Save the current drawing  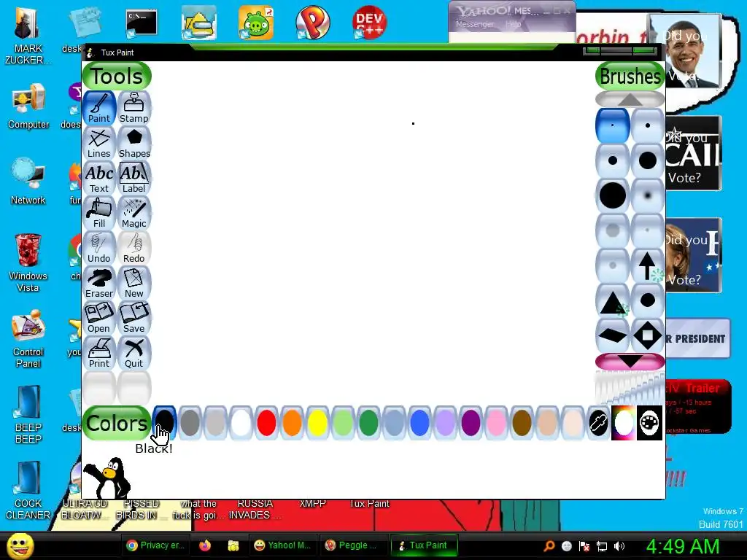coord(134,318)
